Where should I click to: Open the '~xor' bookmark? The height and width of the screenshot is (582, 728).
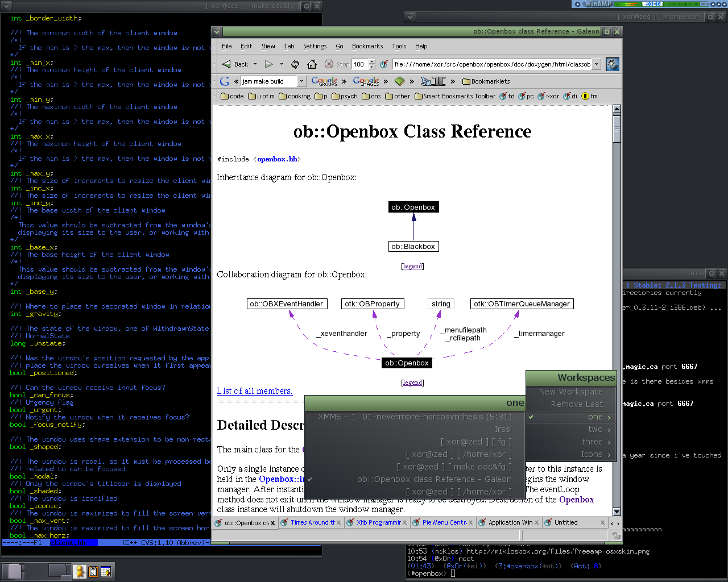click(x=548, y=96)
